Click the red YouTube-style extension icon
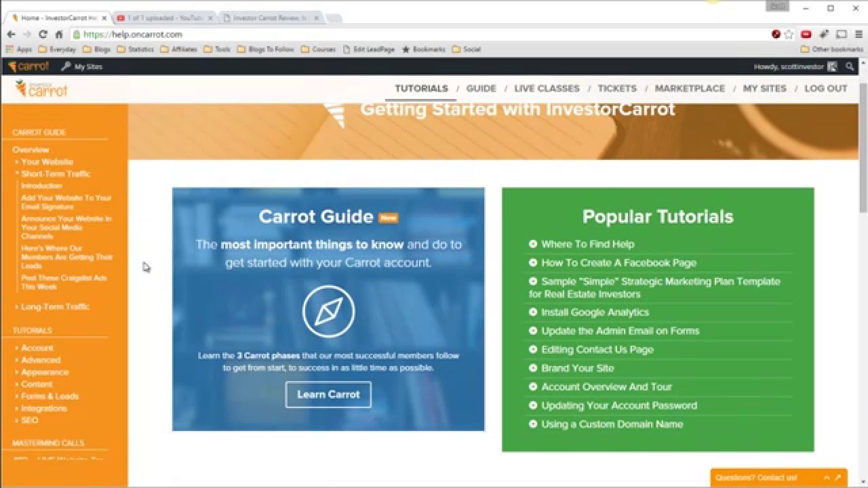 [806, 35]
